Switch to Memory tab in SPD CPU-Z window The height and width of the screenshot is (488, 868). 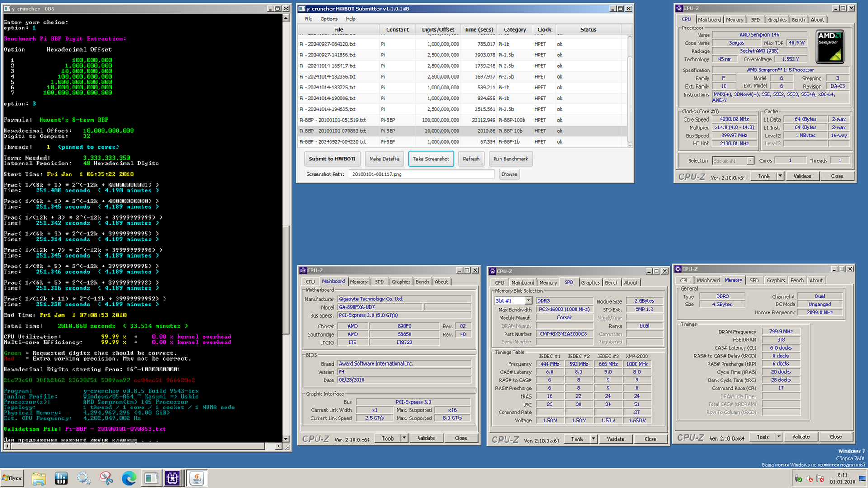[548, 283]
